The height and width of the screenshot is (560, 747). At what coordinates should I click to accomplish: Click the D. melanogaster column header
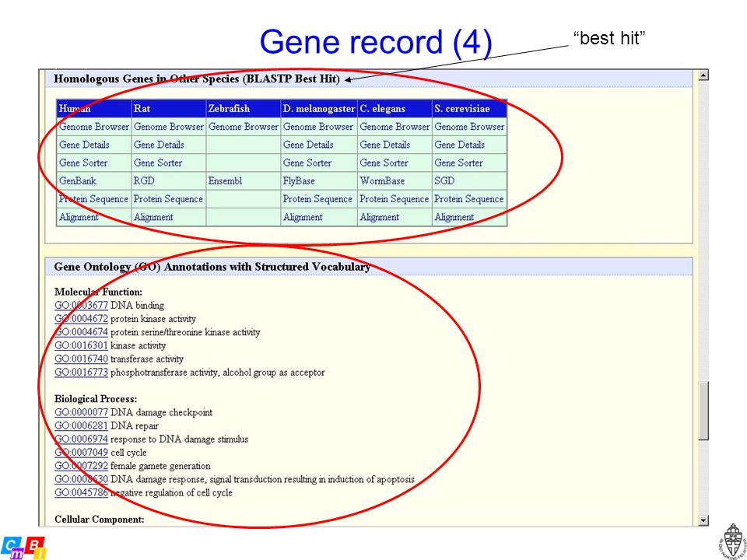319,109
